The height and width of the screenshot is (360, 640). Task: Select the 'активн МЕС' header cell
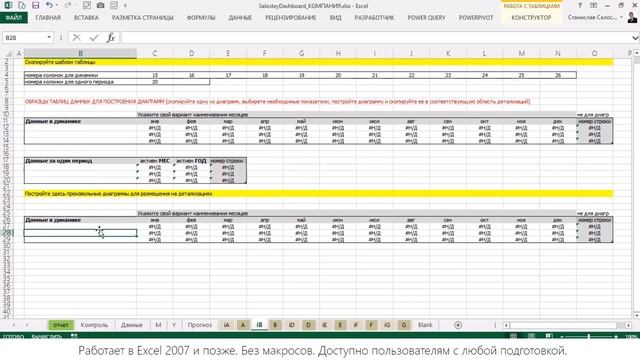point(155,161)
